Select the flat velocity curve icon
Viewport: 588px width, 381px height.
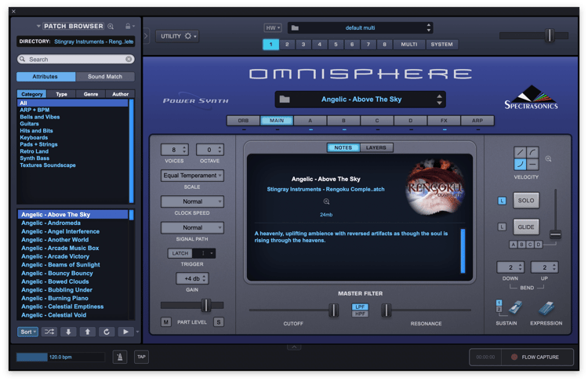tap(532, 164)
